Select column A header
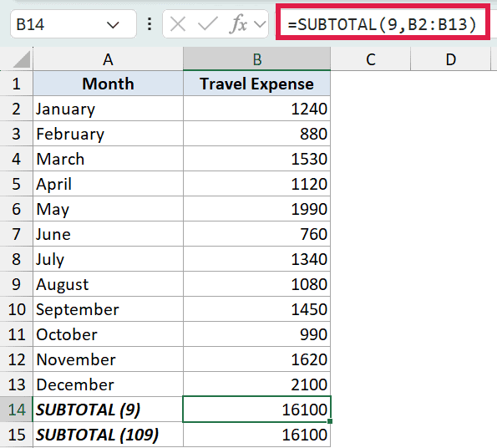497x448 pixels. pyautogui.click(x=108, y=59)
